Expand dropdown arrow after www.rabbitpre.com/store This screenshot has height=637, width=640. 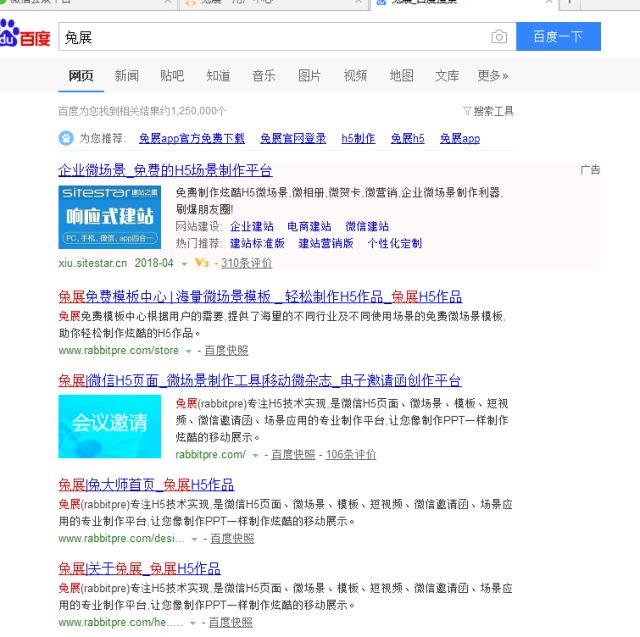189,351
